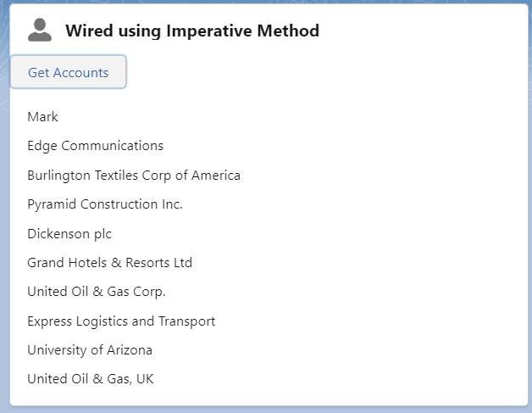Pick the Dickenson plc account

click(x=69, y=234)
